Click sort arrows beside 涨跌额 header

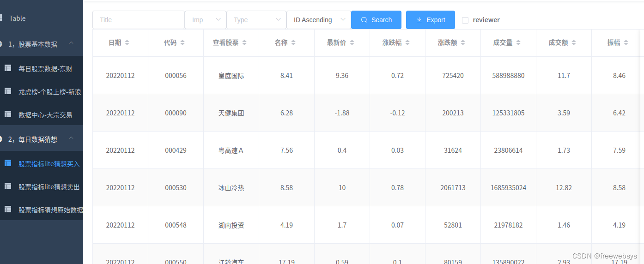pos(463,42)
